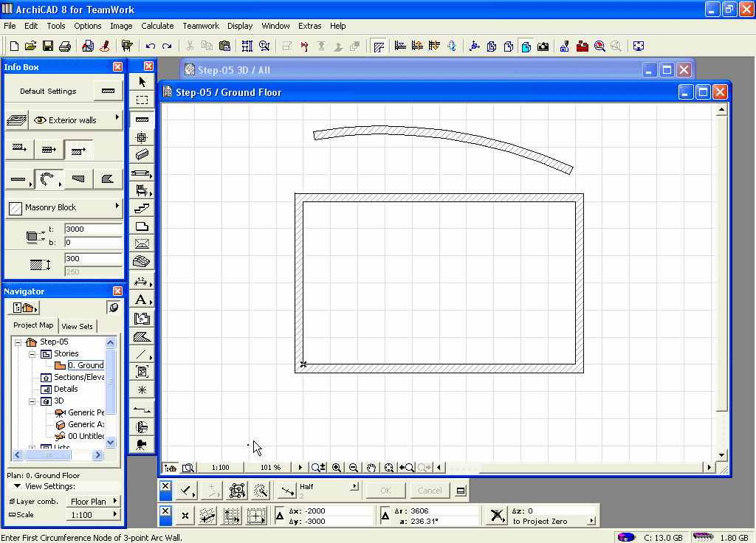Collapse the Stories tree node
Screen dimensions: 756x543
coord(32,353)
